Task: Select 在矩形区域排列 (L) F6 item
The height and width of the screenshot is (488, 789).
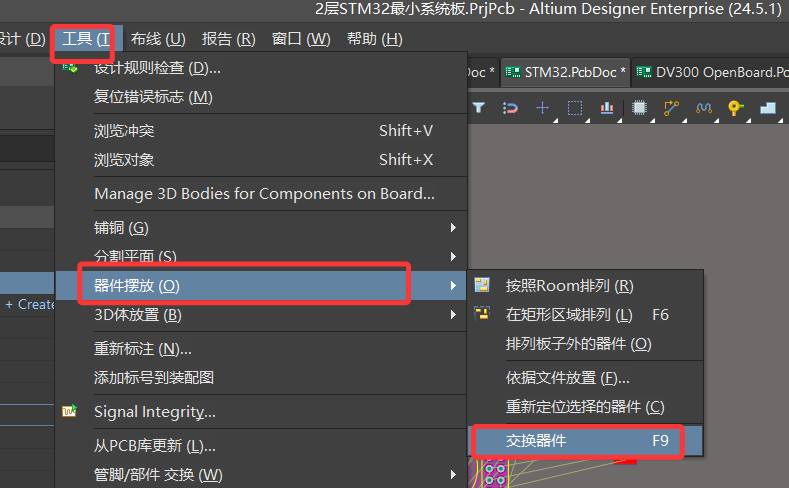Action: (585, 314)
